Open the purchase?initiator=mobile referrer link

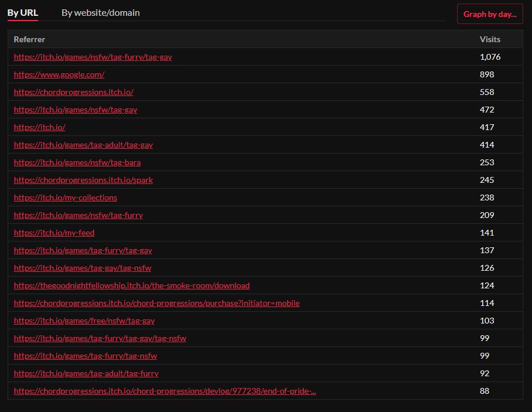(x=157, y=304)
